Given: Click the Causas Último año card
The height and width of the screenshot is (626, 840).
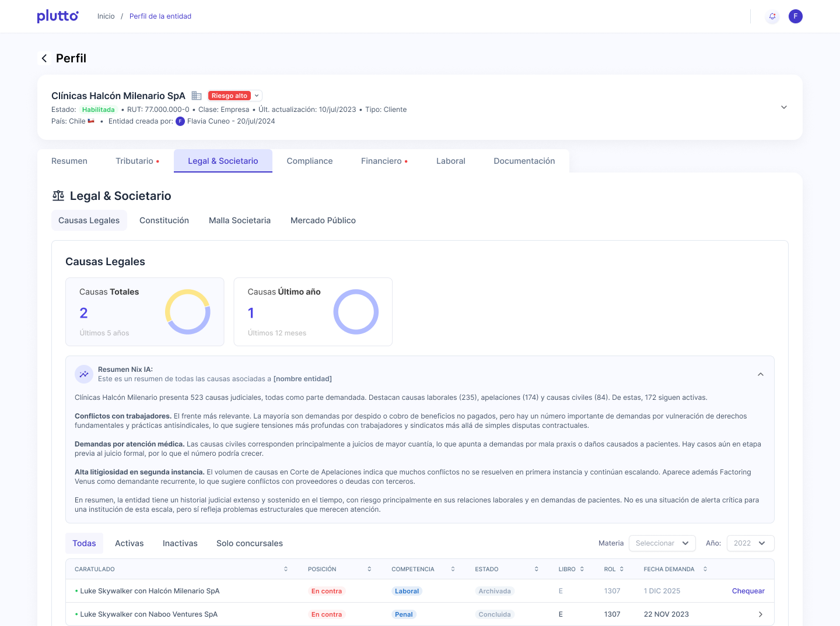Looking at the screenshot, I should coord(313,312).
